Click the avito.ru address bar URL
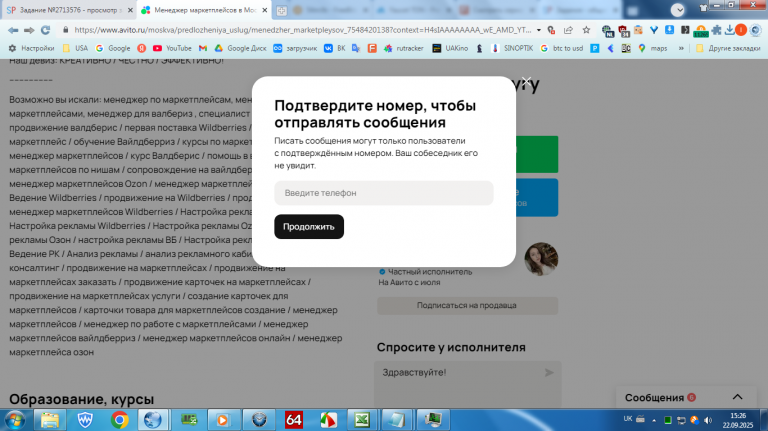Viewport: 768px width, 431px height. tap(302, 30)
